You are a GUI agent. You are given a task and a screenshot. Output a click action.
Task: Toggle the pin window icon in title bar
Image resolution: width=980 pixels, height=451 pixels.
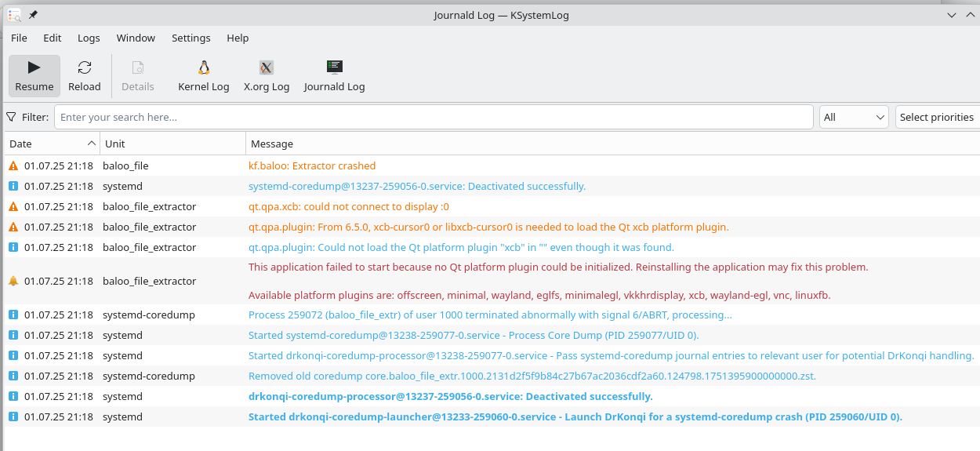coord(33,15)
